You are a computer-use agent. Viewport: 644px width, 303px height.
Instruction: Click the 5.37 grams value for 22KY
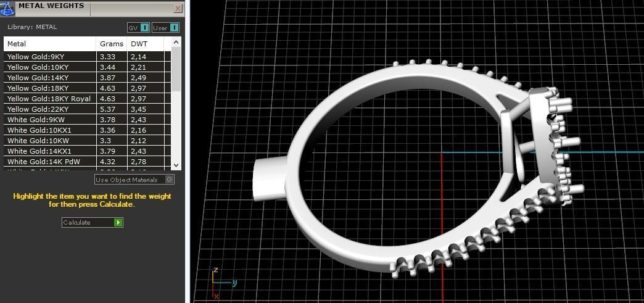click(107, 109)
